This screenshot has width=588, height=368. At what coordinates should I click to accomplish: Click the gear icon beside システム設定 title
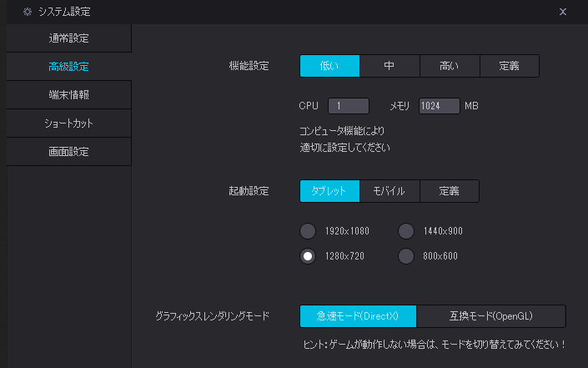click(x=28, y=12)
